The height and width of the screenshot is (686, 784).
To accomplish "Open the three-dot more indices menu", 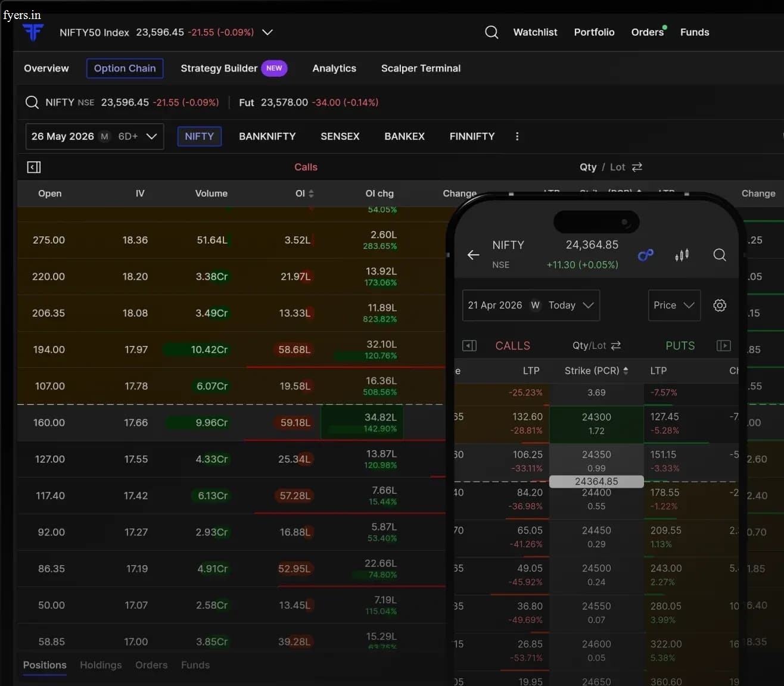I will pyautogui.click(x=517, y=136).
